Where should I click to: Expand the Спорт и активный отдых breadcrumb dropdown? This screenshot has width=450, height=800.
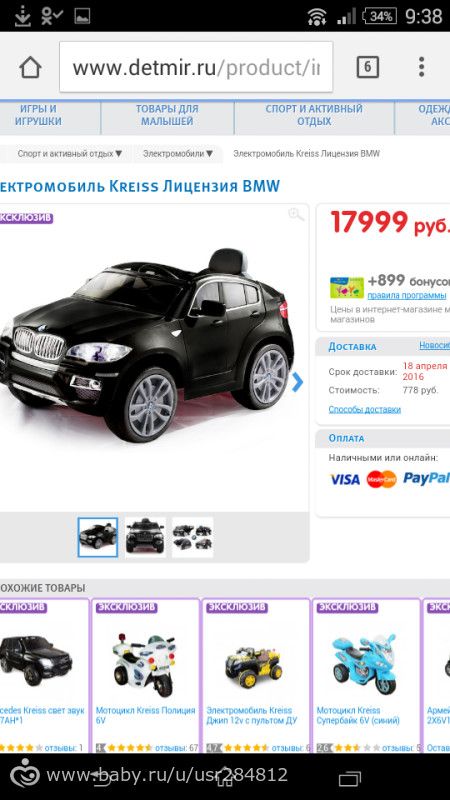[70, 154]
